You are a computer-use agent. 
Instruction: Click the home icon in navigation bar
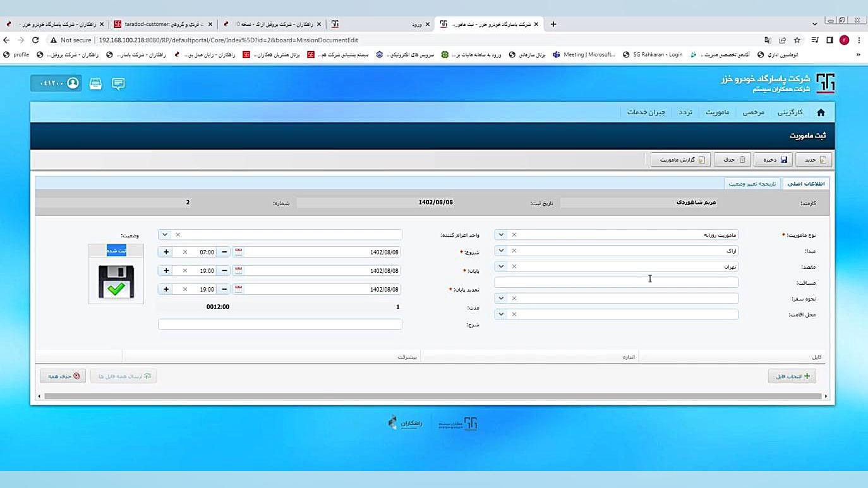[x=821, y=112]
